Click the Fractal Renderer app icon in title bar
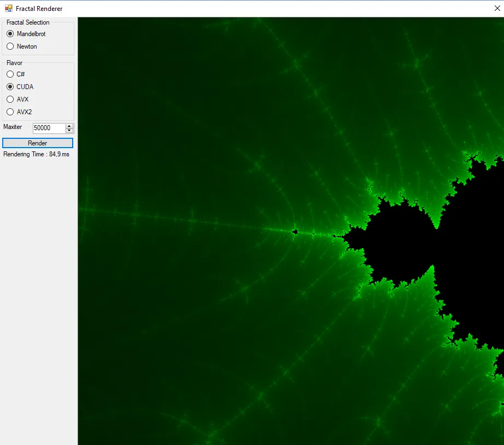This screenshot has width=504, height=445. [x=9, y=9]
